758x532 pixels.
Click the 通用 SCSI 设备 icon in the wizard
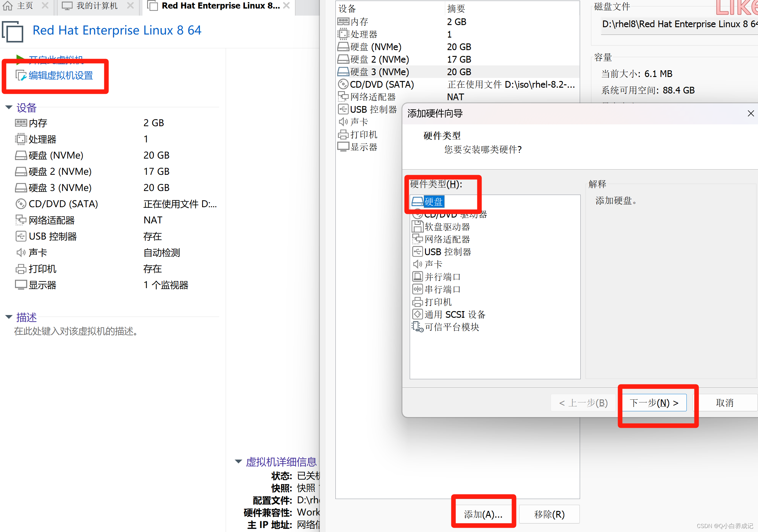(x=418, y=314)
